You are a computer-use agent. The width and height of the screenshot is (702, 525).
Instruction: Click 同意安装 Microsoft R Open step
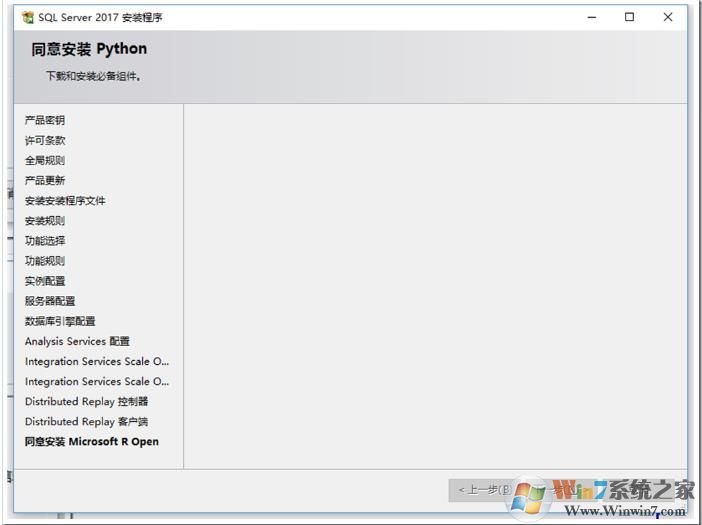92,442
